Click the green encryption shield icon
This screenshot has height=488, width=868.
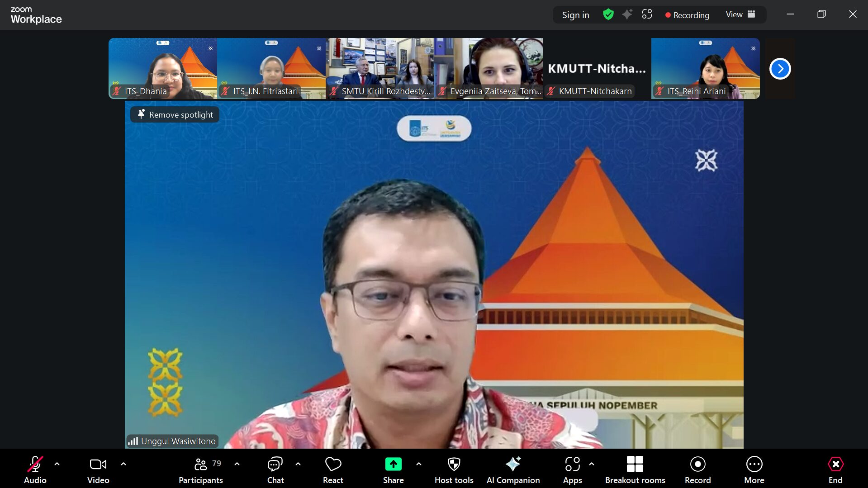click(x=608, y=15)
